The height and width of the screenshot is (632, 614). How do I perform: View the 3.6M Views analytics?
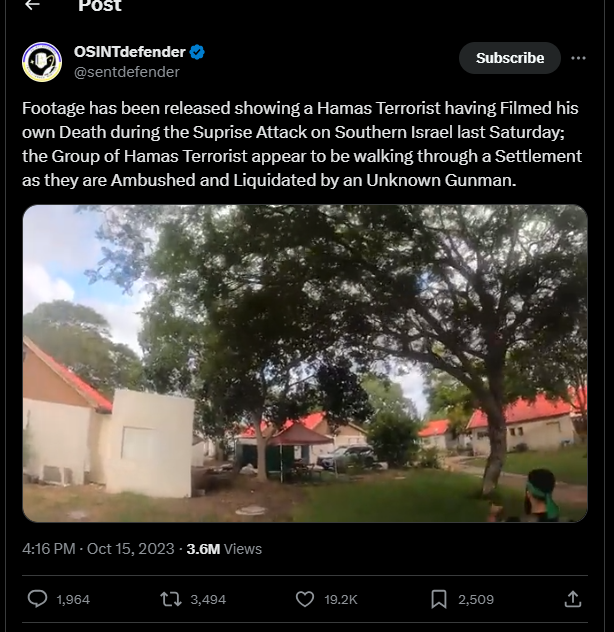coord(224,548)
